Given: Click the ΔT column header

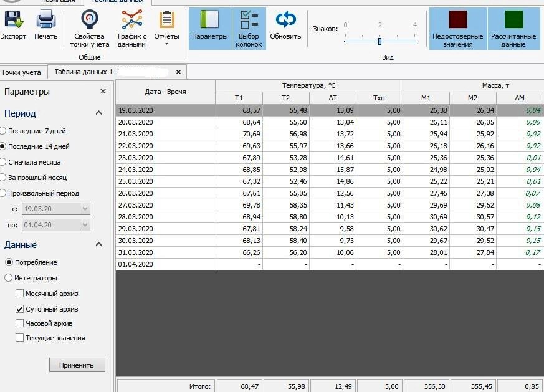Looking at the screenshot, I should 333,98.
